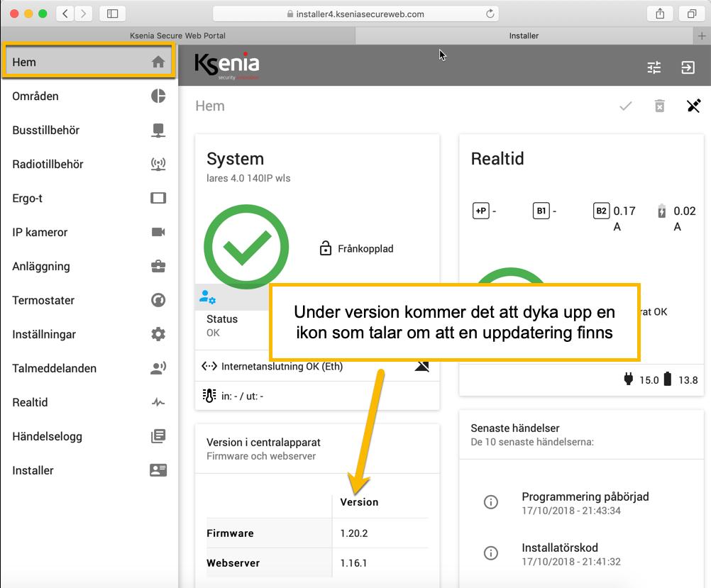Click the "lares 4.0 140IP wls" subtitle

[x=248, y=178]
